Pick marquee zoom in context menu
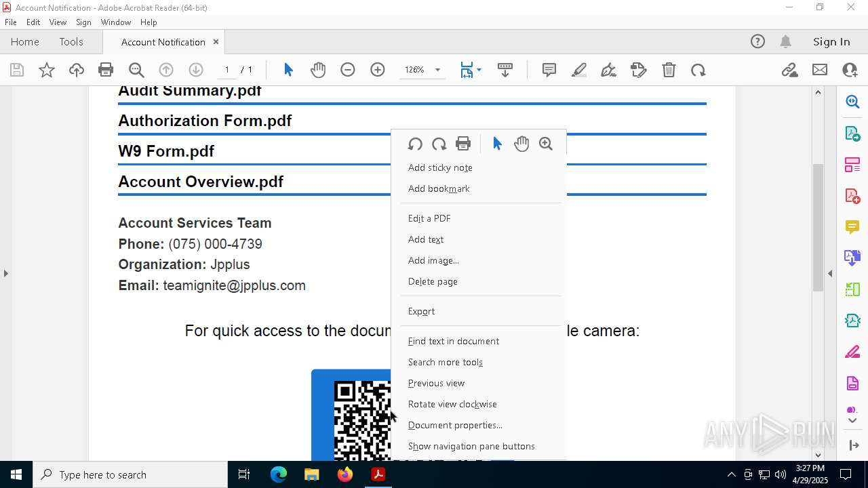This screenshot has width=868, height=488. tap(546, 144)
